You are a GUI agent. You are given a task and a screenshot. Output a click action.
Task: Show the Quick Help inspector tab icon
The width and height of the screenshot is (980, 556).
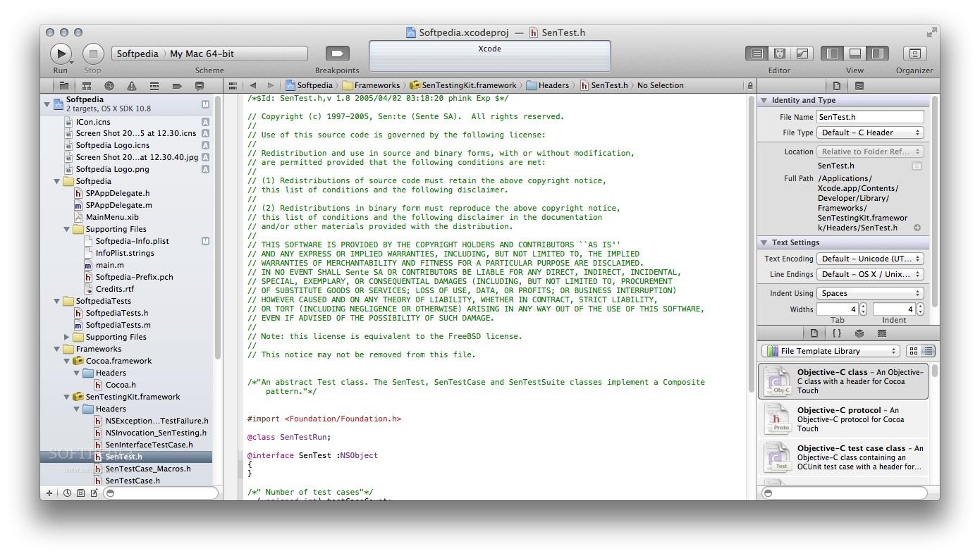pyautogui.click(x=859, y=86)
